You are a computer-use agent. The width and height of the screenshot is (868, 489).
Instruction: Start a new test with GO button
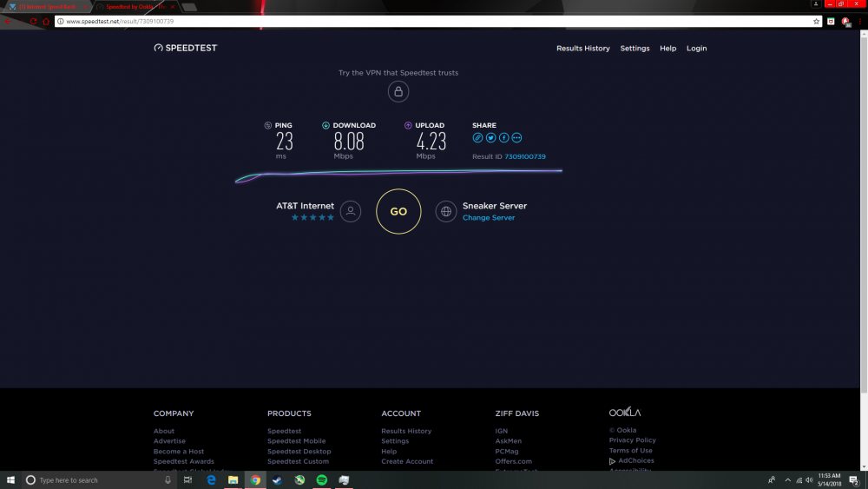click(398, 212)
